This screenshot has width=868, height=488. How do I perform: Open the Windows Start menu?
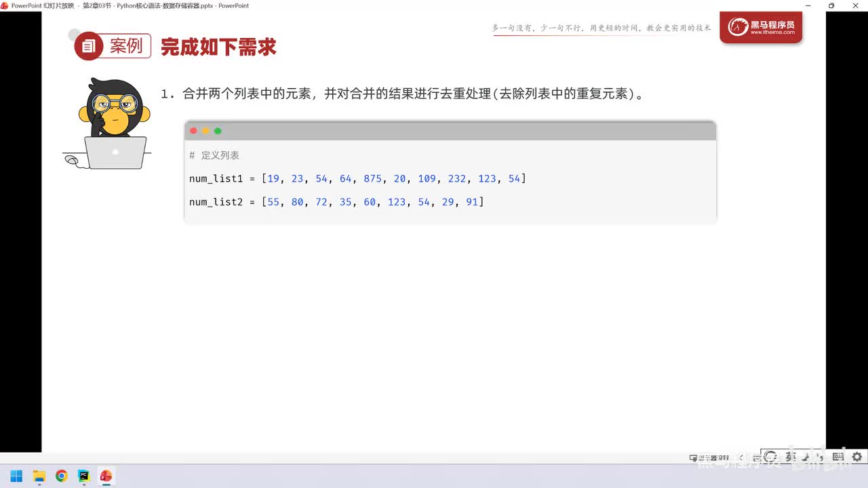coord(16,476)
